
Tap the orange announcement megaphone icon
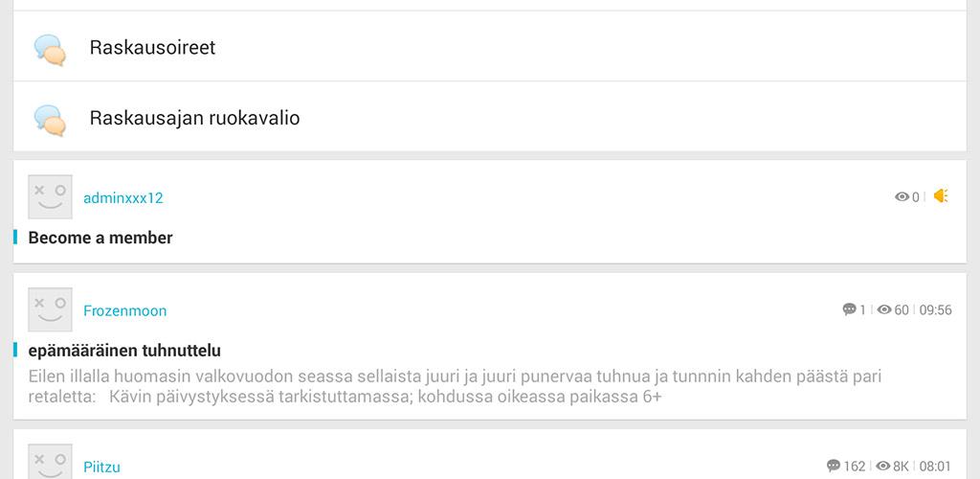click(x=941, y=196)
